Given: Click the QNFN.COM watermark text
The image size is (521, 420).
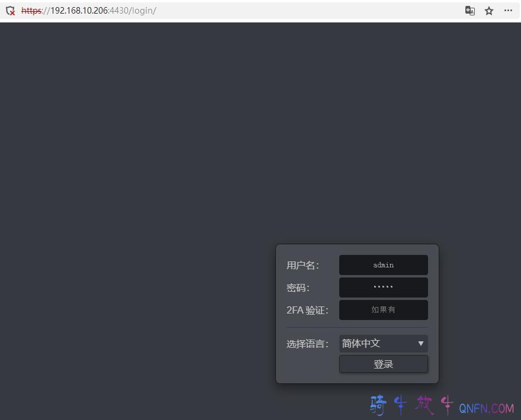Looking at the screenshot, I should 486,408.
